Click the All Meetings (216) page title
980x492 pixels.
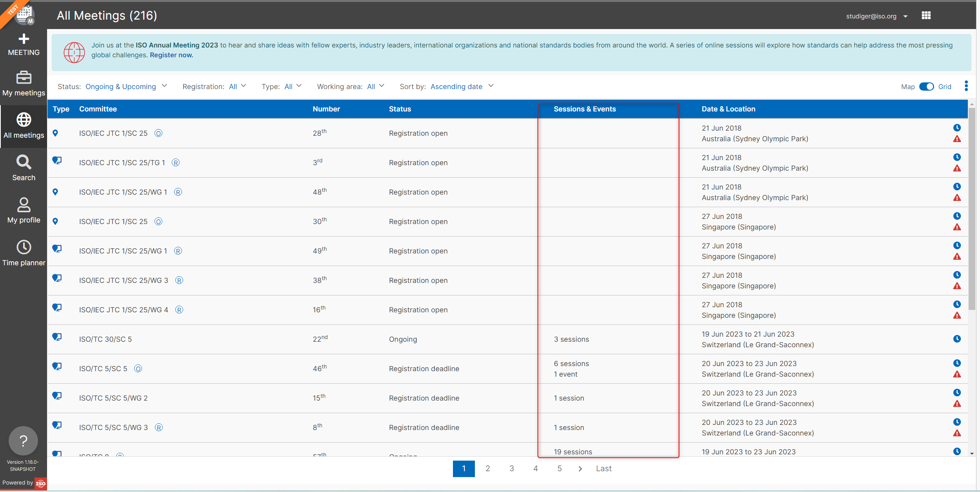tap(107, 16)
